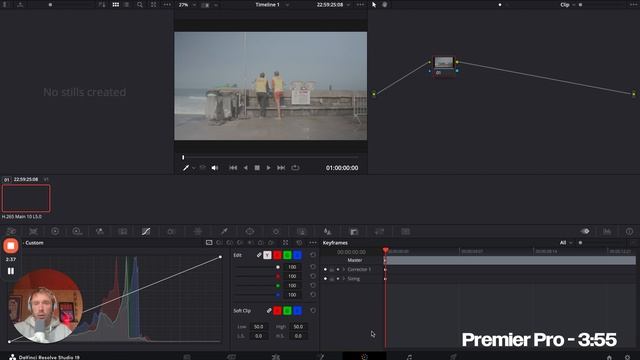Open the Key palette
Image resolution: width=640 pixels, height=360 pixels.
(x=354, y=231)
